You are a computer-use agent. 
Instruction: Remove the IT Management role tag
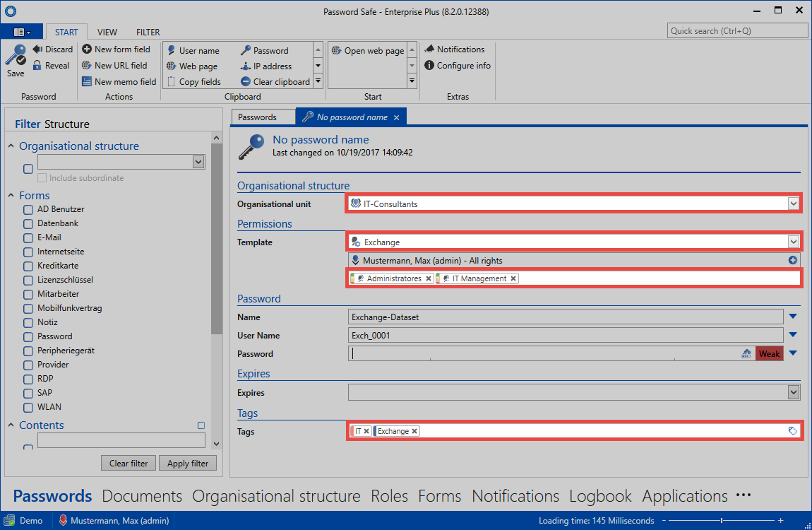coord(513,278)
